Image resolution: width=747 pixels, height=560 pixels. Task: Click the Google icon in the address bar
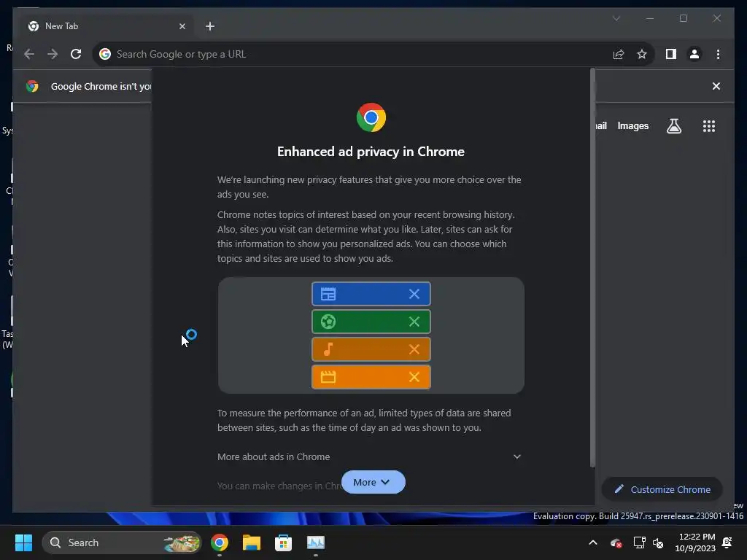tap(105, 54)
